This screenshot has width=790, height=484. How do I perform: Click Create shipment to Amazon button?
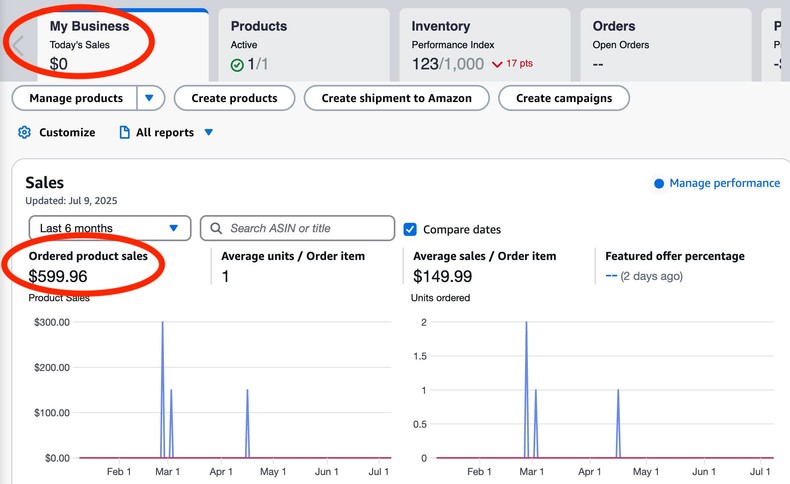[396, 98]
